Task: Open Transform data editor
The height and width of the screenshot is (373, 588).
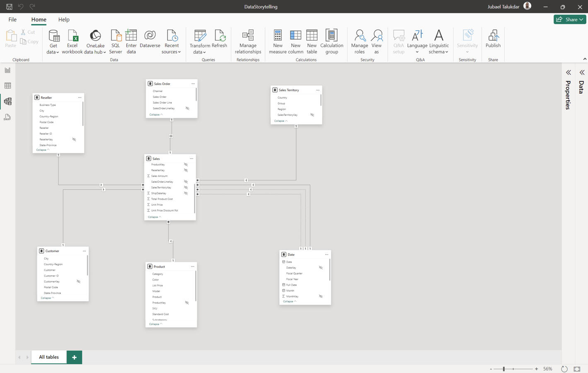Action: point(200,42)
